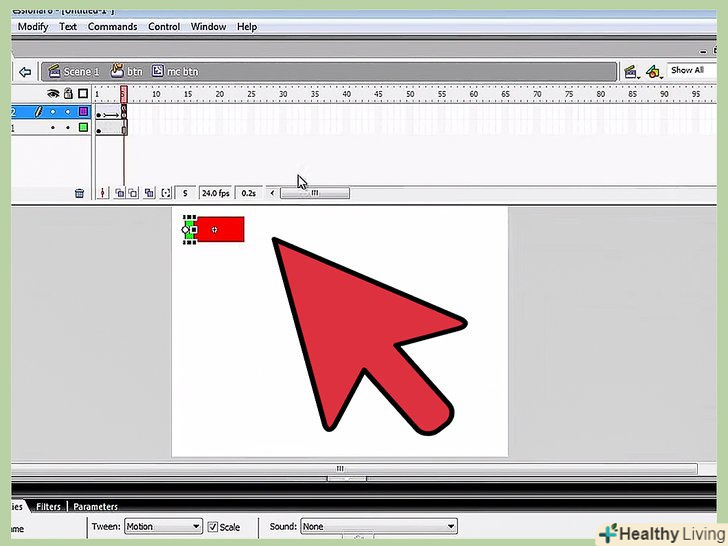Open the Show All zoom dropdown
728x546 pixels.
pyautogui.click(x=690, y=70)
